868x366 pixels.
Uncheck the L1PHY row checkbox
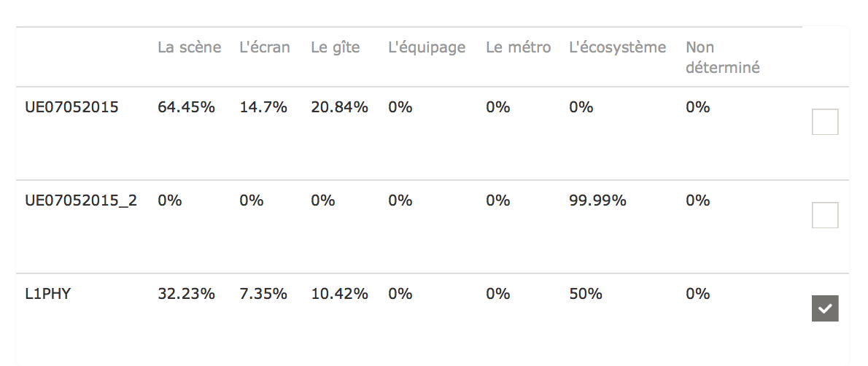coord(825,308)
